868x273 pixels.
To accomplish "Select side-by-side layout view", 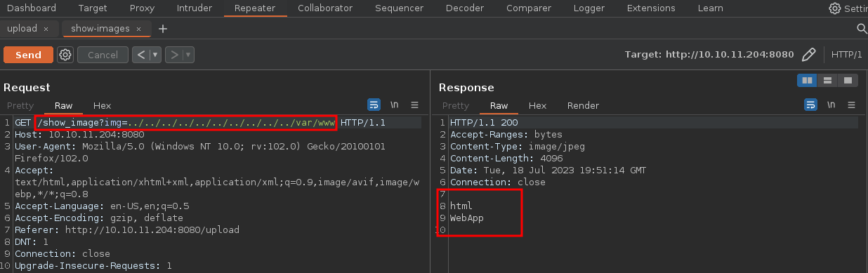I will coord(807,81).
